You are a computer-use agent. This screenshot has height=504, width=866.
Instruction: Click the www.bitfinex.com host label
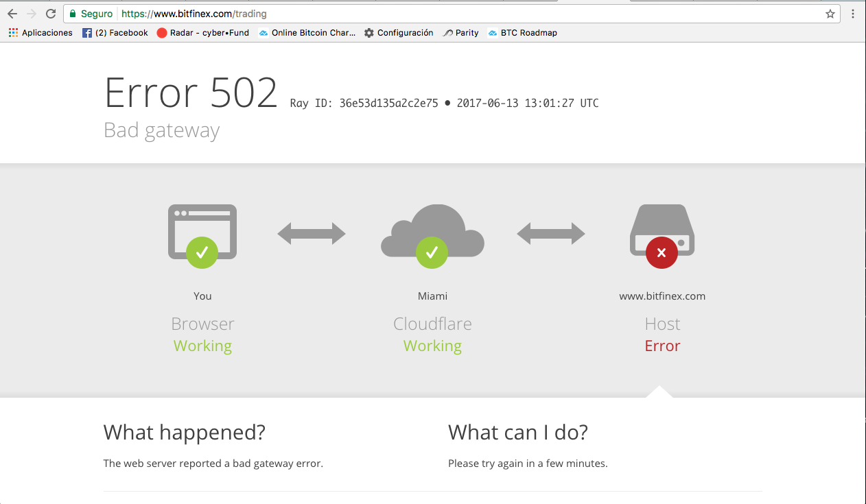pyautogui.click(x=662, y=296)
